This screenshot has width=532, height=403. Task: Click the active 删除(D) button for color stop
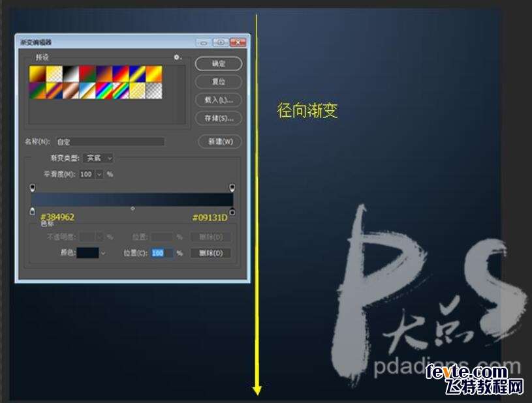210,253
